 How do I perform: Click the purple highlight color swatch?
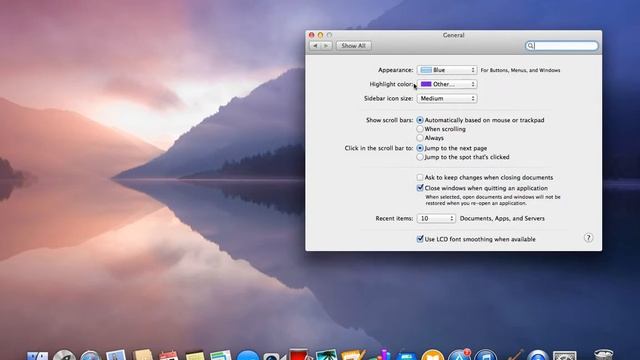[x=426, y=84]
